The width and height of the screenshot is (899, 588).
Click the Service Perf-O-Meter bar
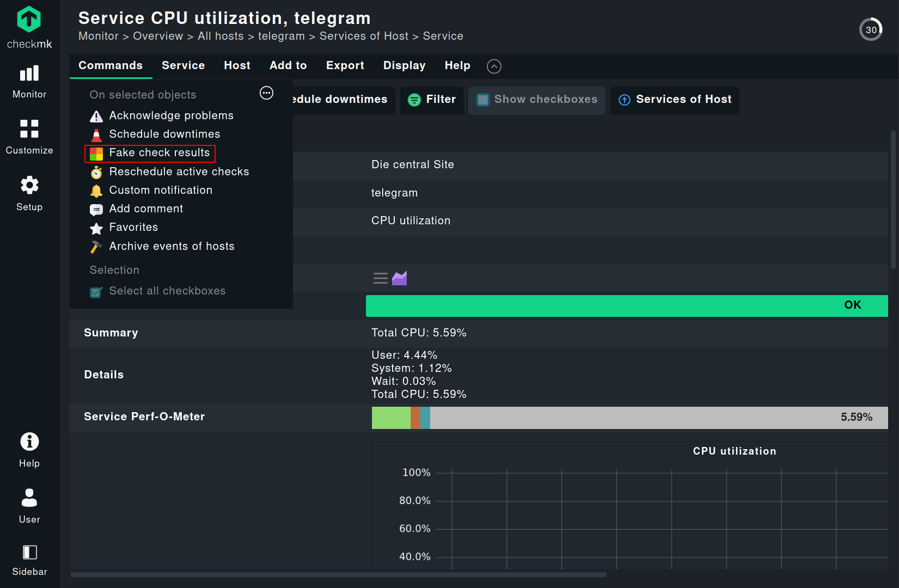629,418
